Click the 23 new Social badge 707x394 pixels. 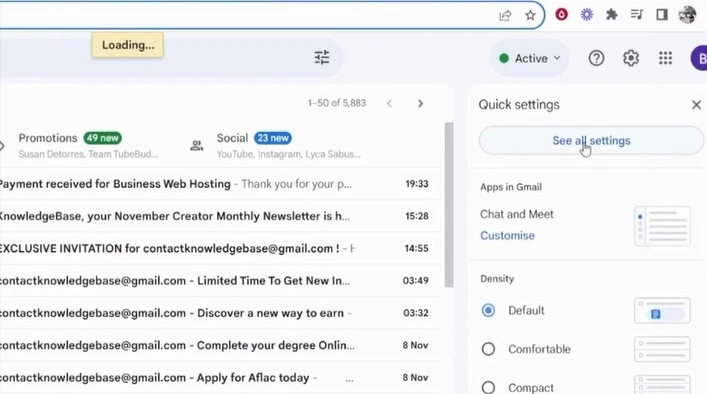coord(273,138)
